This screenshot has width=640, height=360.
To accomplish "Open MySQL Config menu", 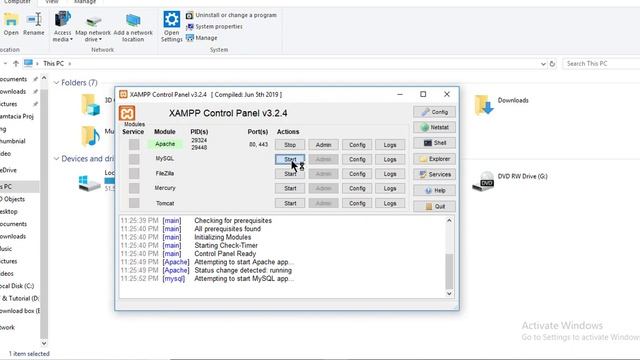I will 357,159.
